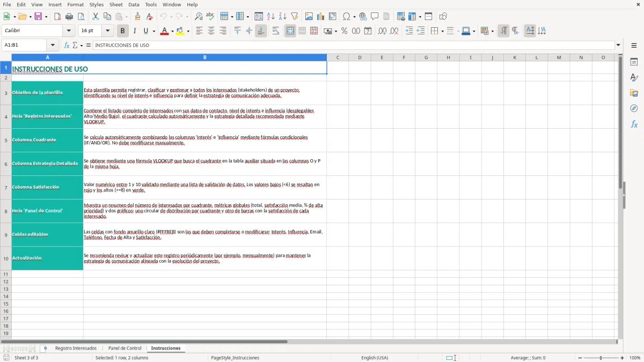Toggle wrap text
644x362 pixels.
click(x=276, y=31)
